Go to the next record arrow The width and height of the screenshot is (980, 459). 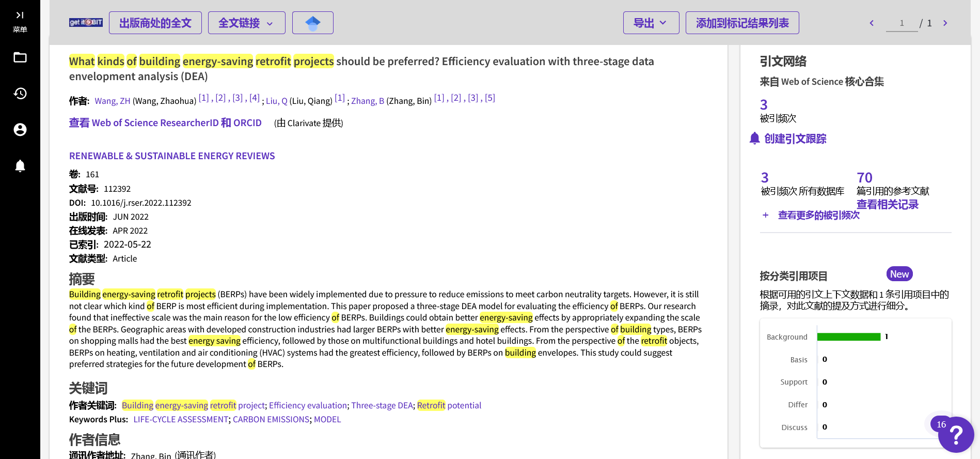pos(945,23)
